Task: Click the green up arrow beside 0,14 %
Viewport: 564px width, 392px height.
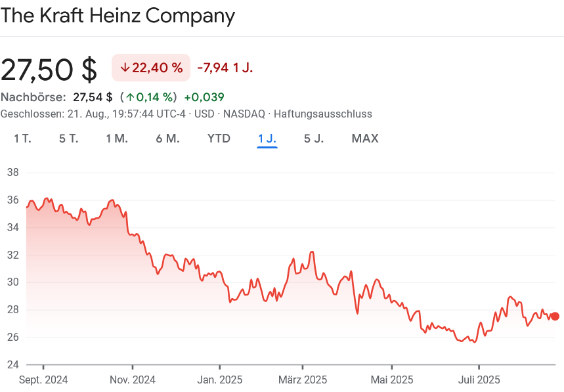Action: click(131, 97)
